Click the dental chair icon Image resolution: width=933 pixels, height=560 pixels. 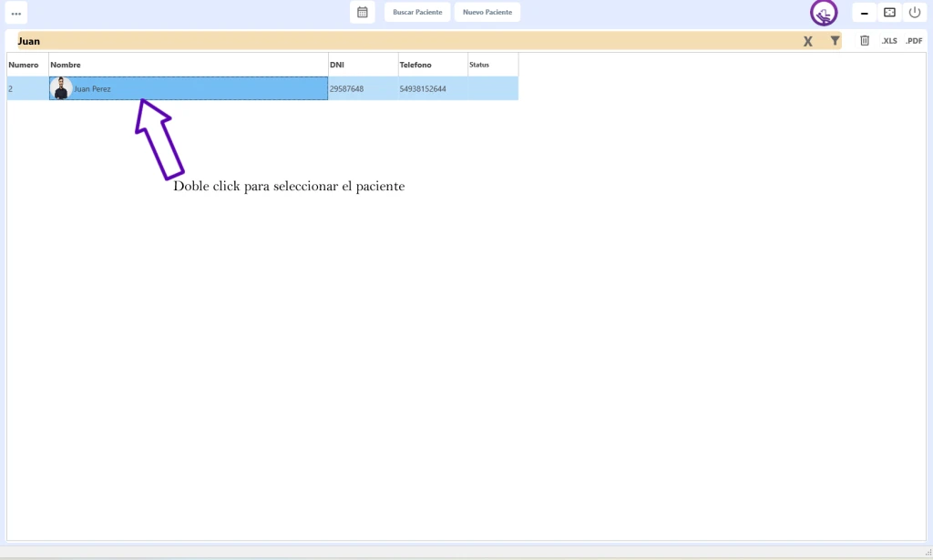pyautogui.click(x=824, y=13)
